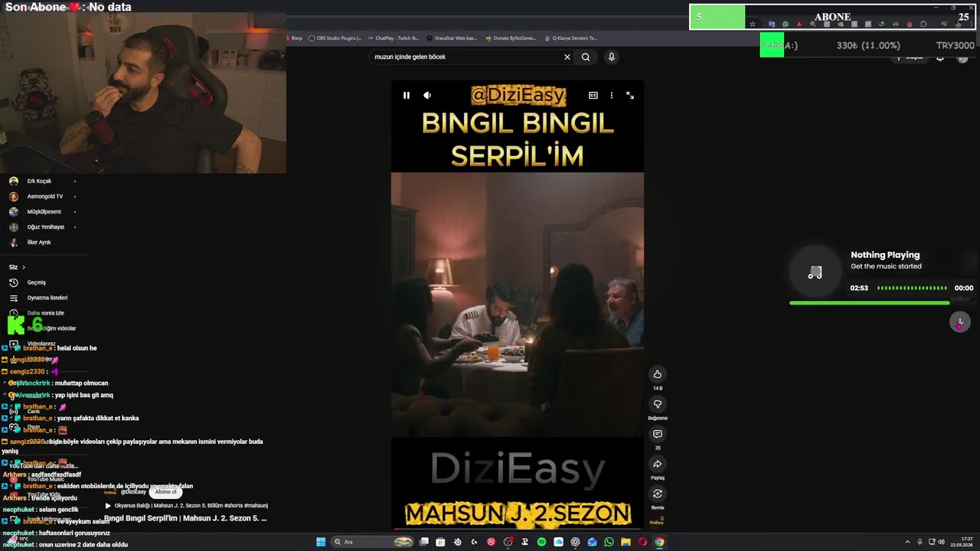Viewport: 980px width, 551px height.
Task: Open the GravaStar Web bookmark
Action: (452, 38)
